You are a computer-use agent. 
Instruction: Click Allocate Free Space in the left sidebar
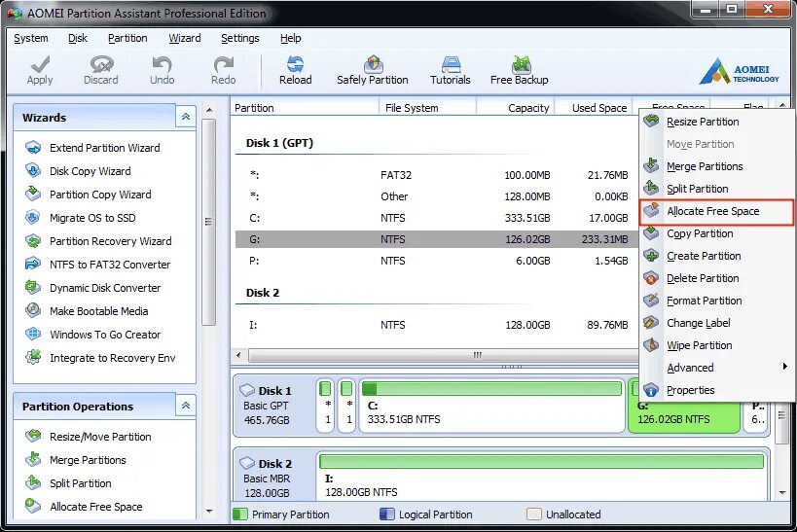click(x=95, y=507)
